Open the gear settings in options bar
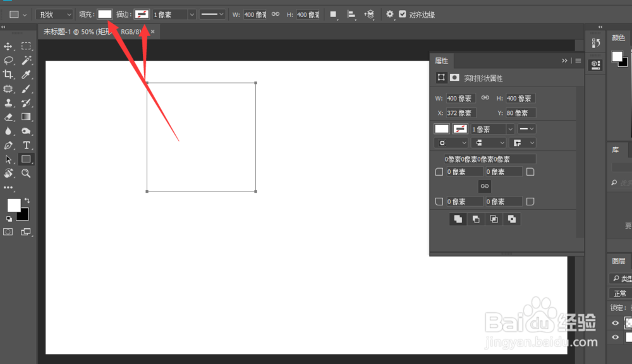 [389, 14]
